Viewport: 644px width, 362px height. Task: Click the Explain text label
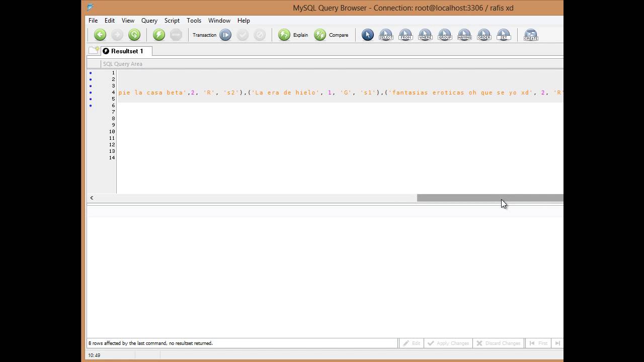300,35
